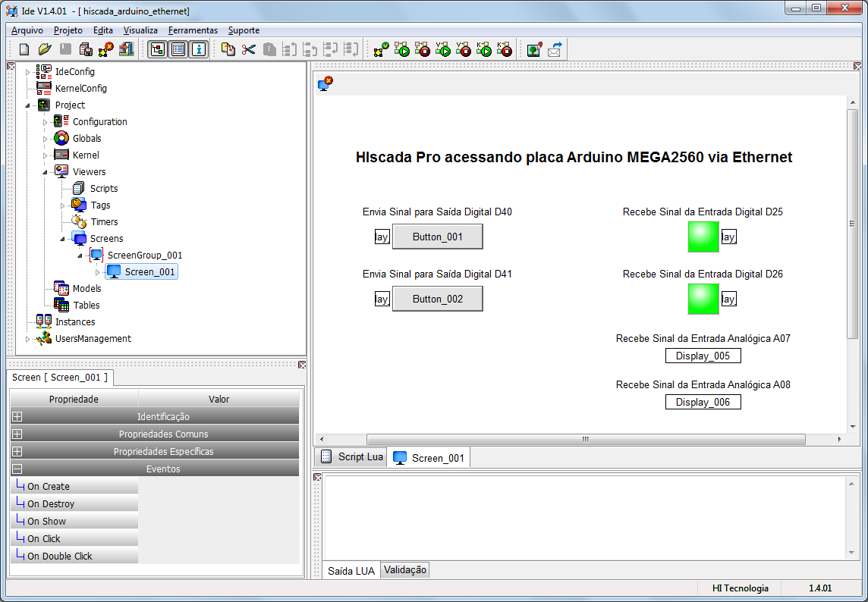This screenshot has height=602, width=868.
Task: Toggle the info panel toolbar button
Action: 199,49
